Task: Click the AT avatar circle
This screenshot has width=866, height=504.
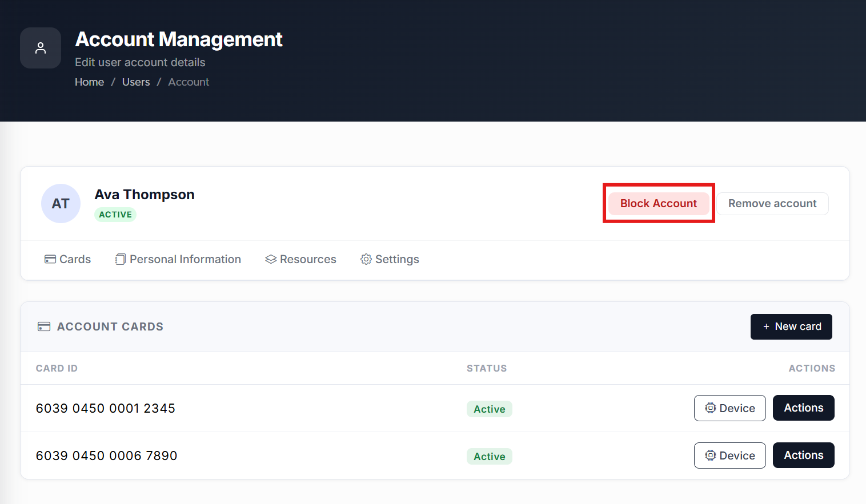Action: click(61, 203)
